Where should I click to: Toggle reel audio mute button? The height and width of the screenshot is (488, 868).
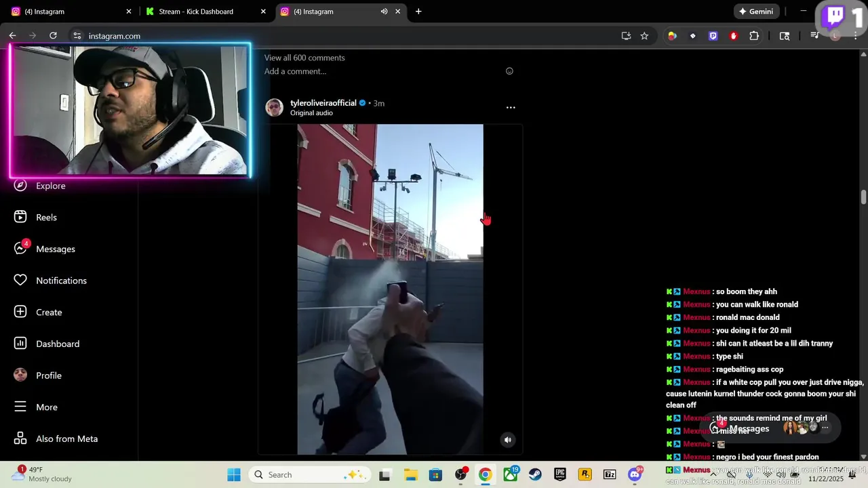[x=507, y=440]
